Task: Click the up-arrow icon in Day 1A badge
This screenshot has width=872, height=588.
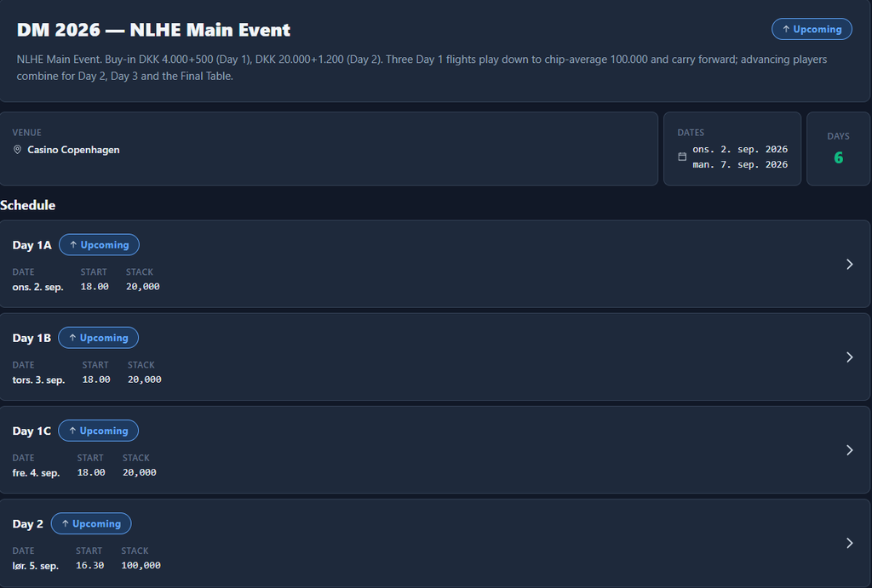Action: click(x=73, y=244)
